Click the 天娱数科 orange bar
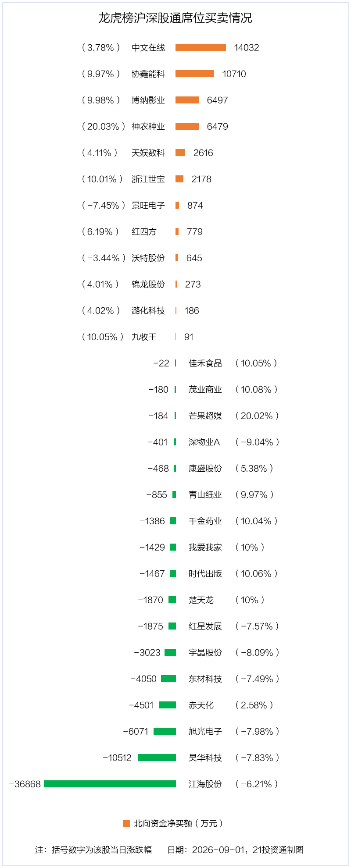 coord(180,153)
